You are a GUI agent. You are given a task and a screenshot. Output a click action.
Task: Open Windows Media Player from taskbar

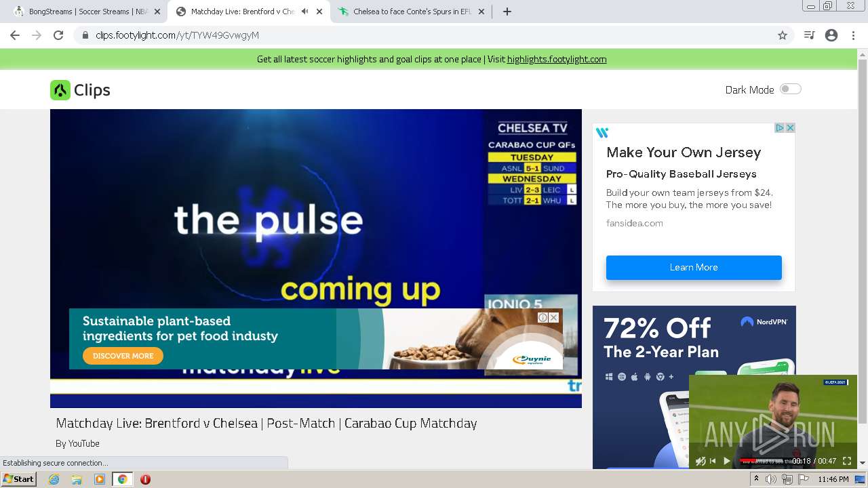(100, 479)
